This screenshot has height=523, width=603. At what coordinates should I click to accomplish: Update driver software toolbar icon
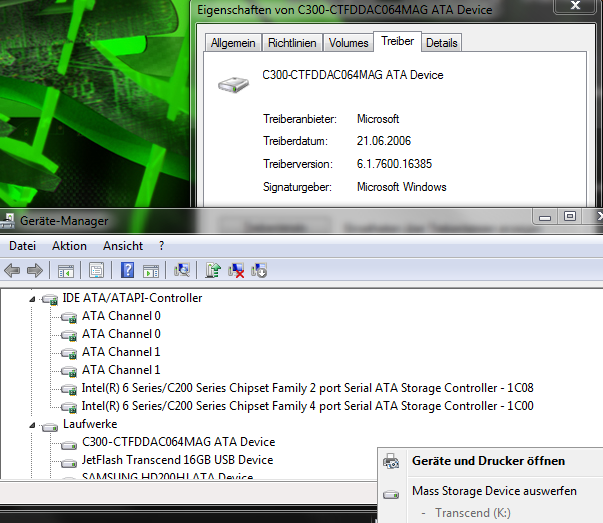[x=213, y=270]
